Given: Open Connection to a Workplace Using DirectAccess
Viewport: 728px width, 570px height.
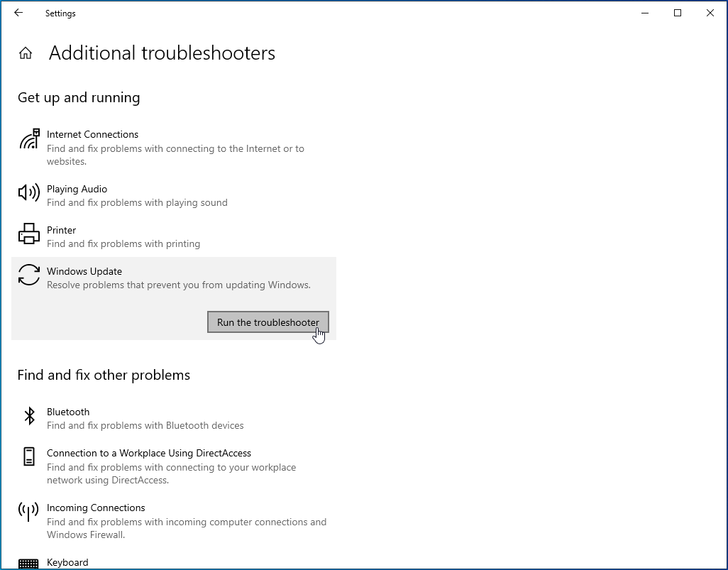Looking at the screenshot, I should click(x=149, y=453).
